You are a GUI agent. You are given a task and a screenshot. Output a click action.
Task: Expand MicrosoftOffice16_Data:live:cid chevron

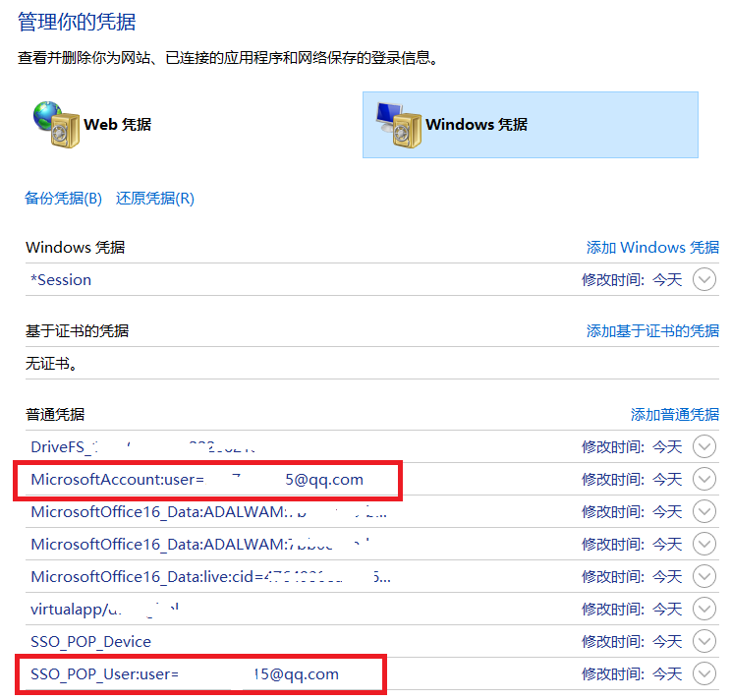point(703,576)
